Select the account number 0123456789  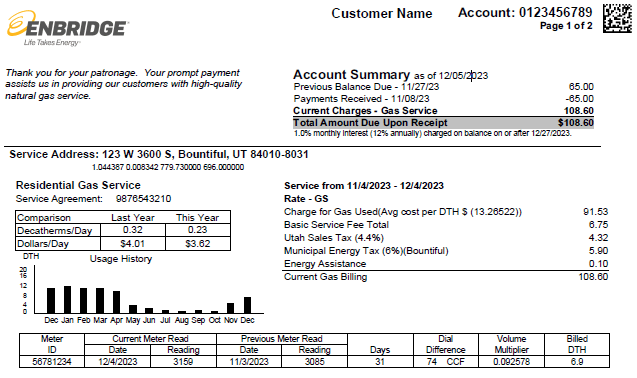[555, 12]
